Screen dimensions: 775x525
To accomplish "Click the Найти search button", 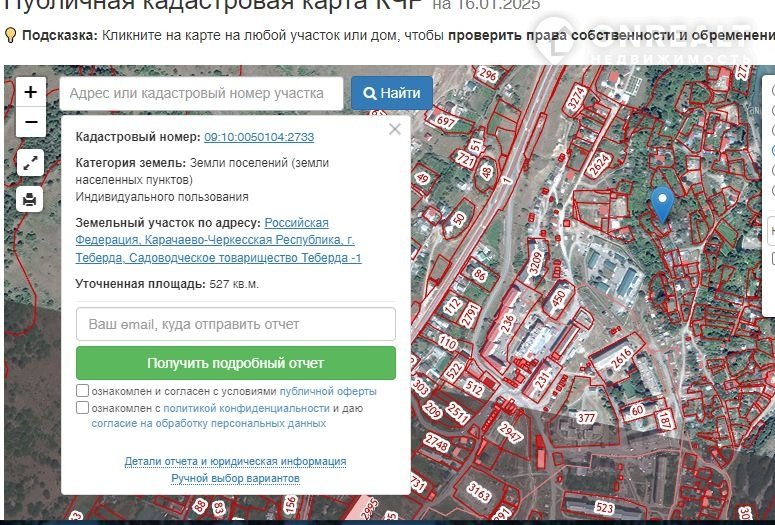I will pyautogui.click(x=392, y=93).
